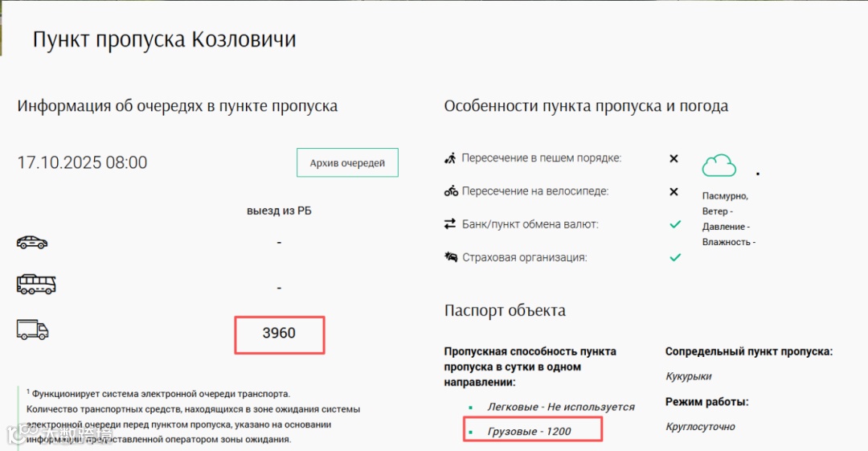The width and height of the screenshot is (868, 451).
Task: Click the label Пересечение на велосипеде
Action: [535, 191]
